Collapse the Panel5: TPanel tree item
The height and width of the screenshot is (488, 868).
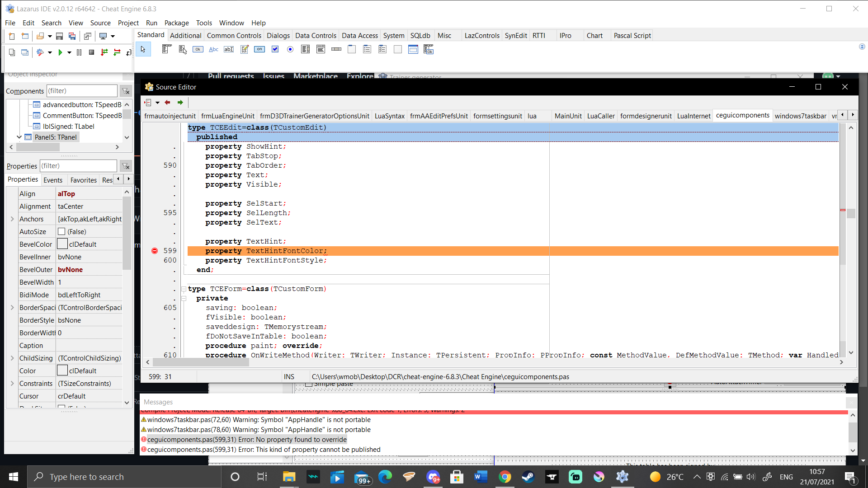tap(19, 137)
